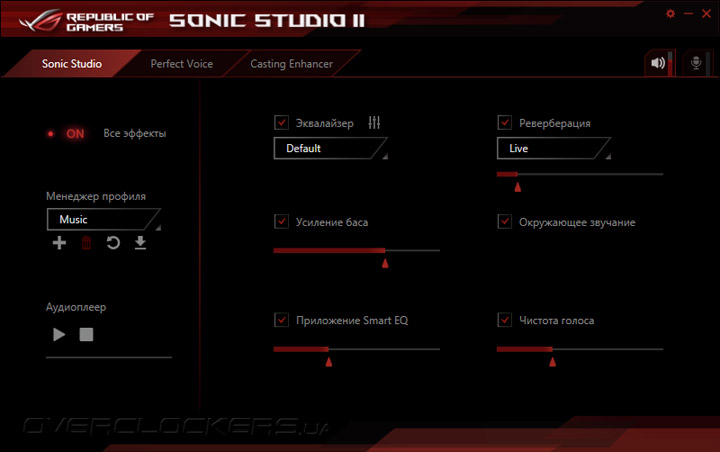Image resolution: width=720 pixels, height=452 pixels.
Task: Click the Усиление баса slider handle
Action: [385, 263]
